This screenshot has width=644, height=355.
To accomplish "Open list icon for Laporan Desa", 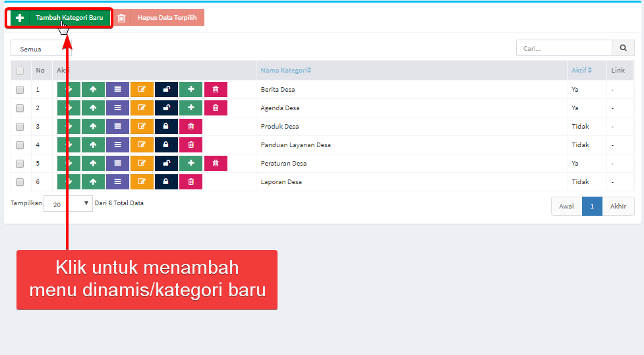I will [x=117, y=182].
